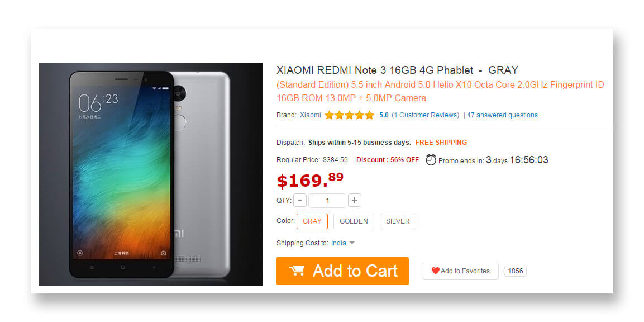The height and width of the screenshot is (322, 644).
Task: Expand the India shipping country dropdown arrow
Action: 351,243
